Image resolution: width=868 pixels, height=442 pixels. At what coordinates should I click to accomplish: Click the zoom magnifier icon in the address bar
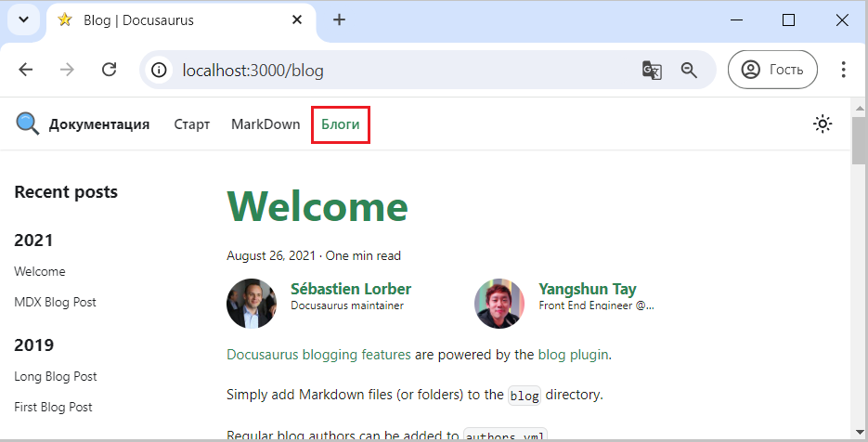(x=689, y=71)
